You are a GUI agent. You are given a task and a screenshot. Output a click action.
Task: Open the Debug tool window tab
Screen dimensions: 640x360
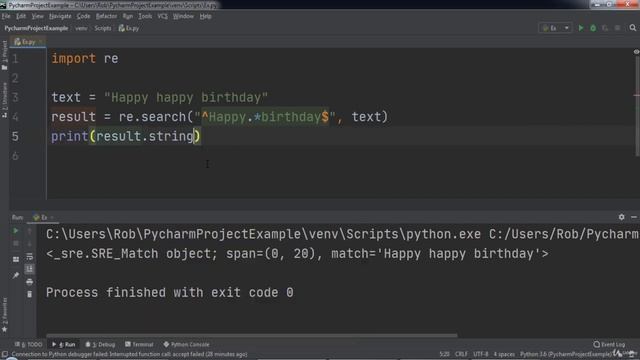[100, 344]
